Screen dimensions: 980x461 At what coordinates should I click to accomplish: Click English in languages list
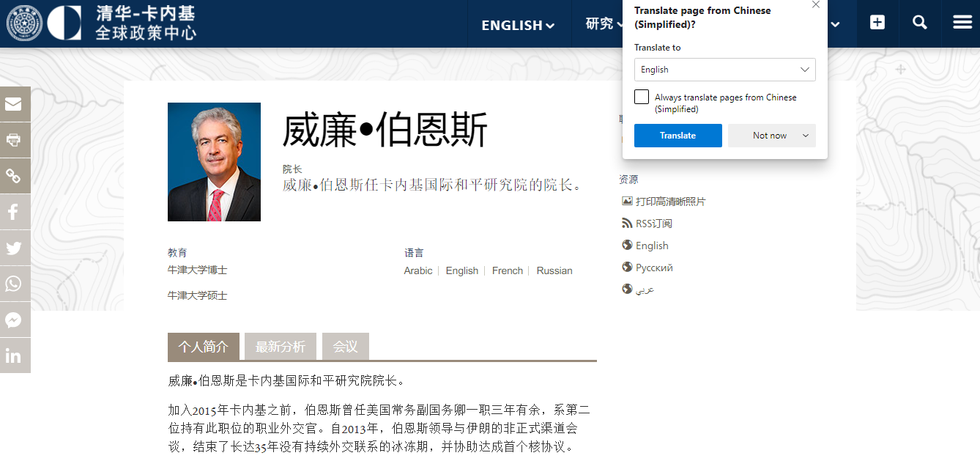[462, 270]
